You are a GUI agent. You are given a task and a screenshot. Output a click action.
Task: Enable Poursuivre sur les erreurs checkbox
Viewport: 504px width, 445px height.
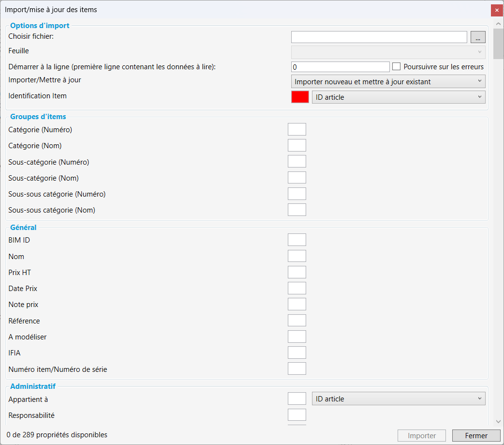coord(397,67)
